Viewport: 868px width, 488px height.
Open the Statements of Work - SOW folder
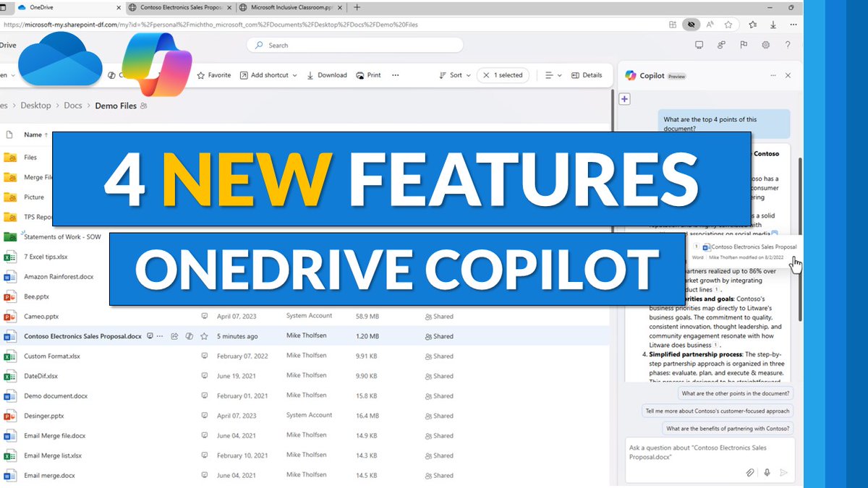click(x=63, y=236)
